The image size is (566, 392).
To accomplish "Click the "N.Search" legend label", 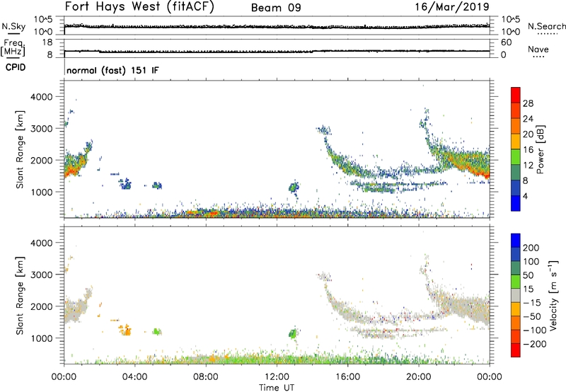I will (x=546, y=26).
